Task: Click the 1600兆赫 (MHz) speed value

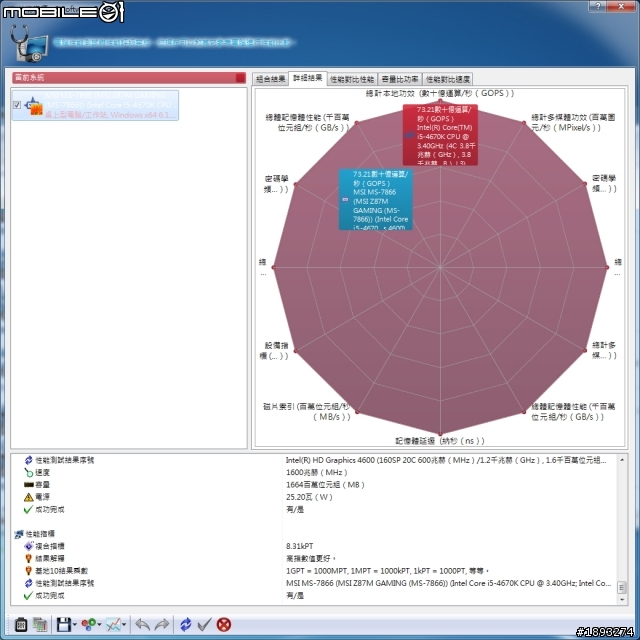Action: coord(316,473)
